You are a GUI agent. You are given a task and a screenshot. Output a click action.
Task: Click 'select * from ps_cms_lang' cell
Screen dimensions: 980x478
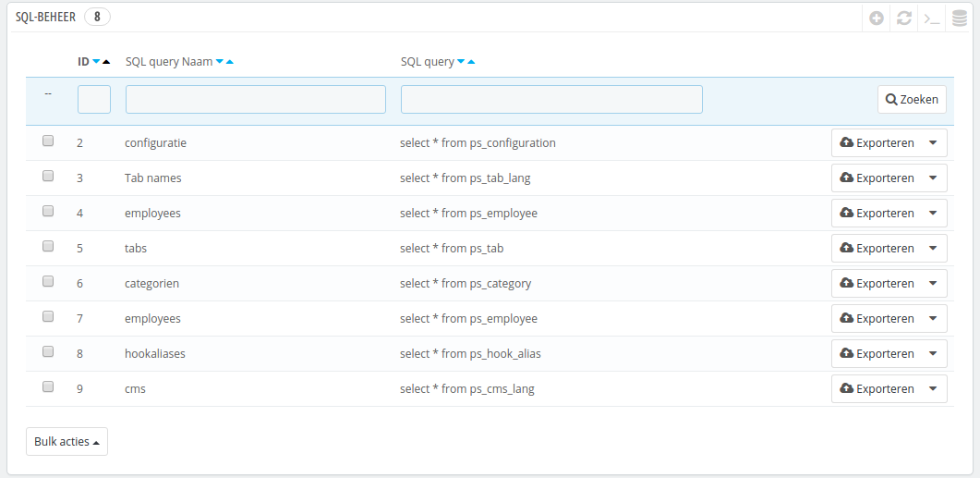(466, 388)
